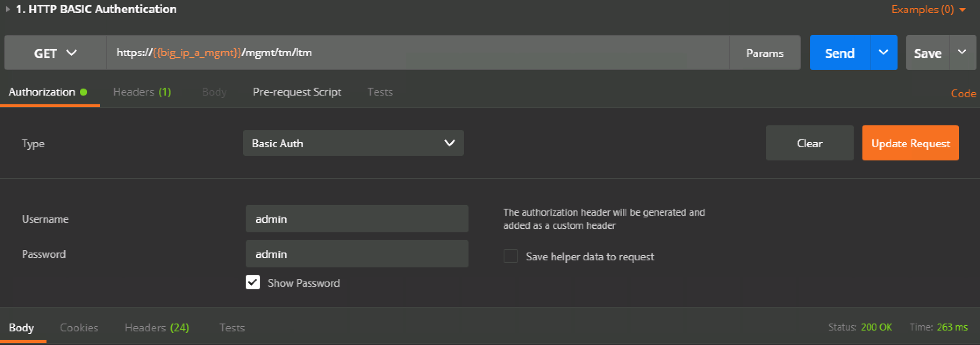This screenshot has height=345, width=980.
Task: Open the Params editor
Action: pyautogui.click(x=765, y=53)
